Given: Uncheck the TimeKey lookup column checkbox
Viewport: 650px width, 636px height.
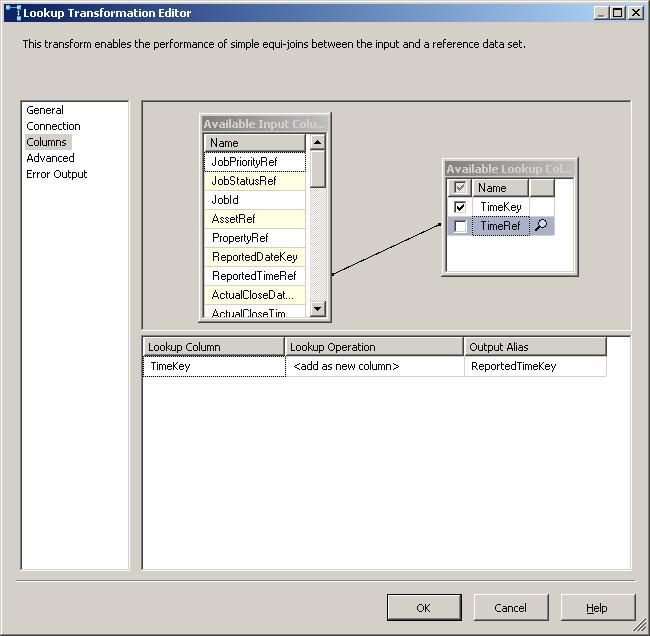Looking at the screenshot, I should (460, 207).
